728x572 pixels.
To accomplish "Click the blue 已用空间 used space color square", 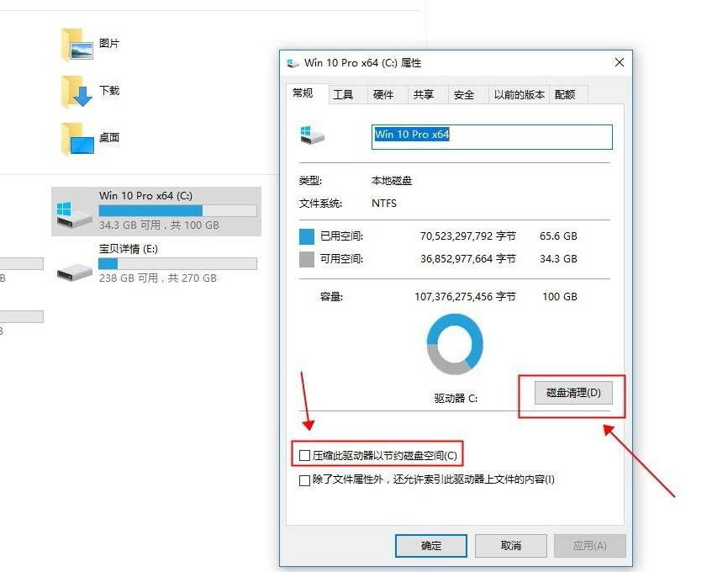I will (307, 236).
